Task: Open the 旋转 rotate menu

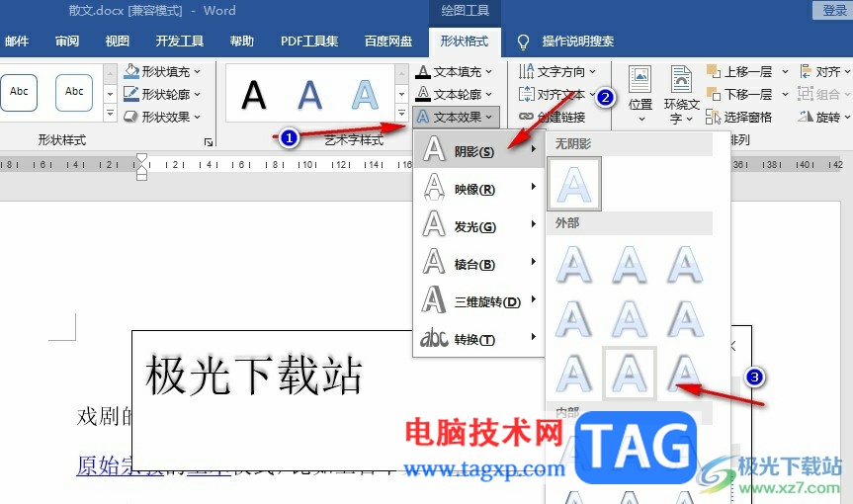Action: click(824, 117)
